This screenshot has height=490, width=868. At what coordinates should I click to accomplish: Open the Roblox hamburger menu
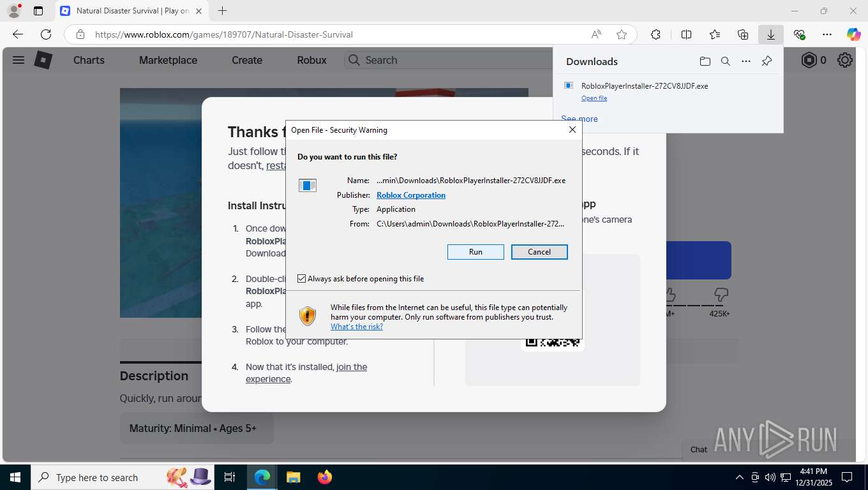[19, 60]
